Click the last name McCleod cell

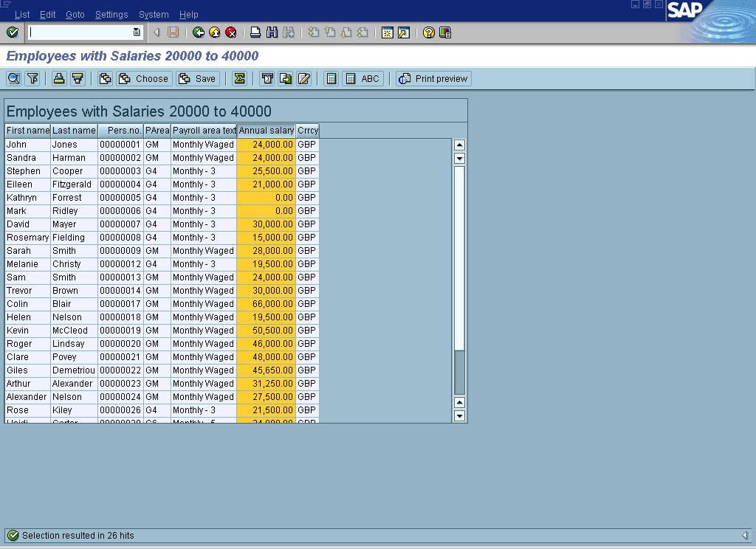[x=75, y=331]
